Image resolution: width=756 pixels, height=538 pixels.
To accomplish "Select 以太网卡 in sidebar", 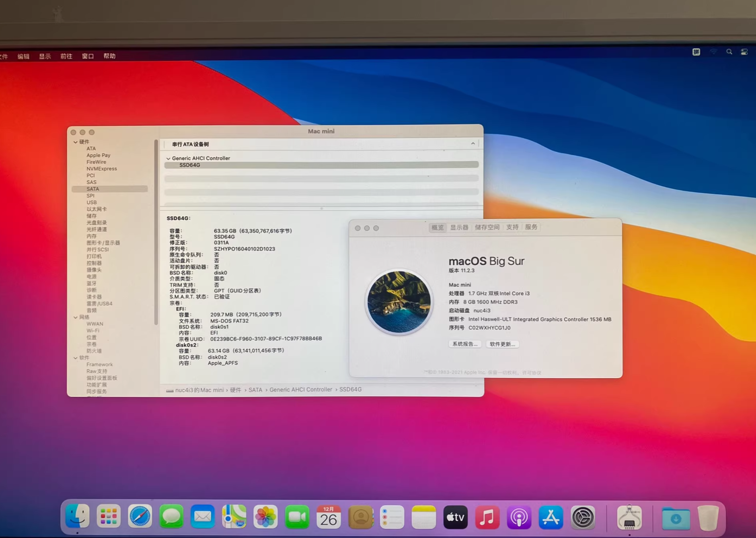I will [97, 209].
